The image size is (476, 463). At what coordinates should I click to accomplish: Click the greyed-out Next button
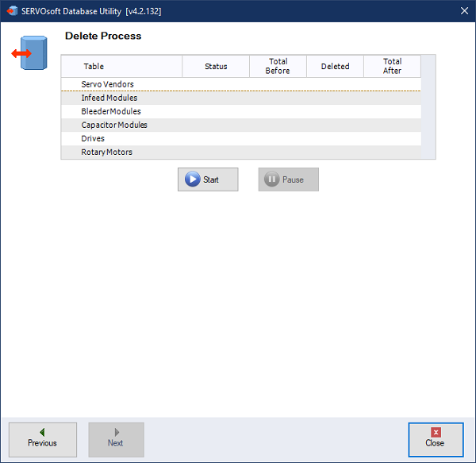(x=117, y=440)
